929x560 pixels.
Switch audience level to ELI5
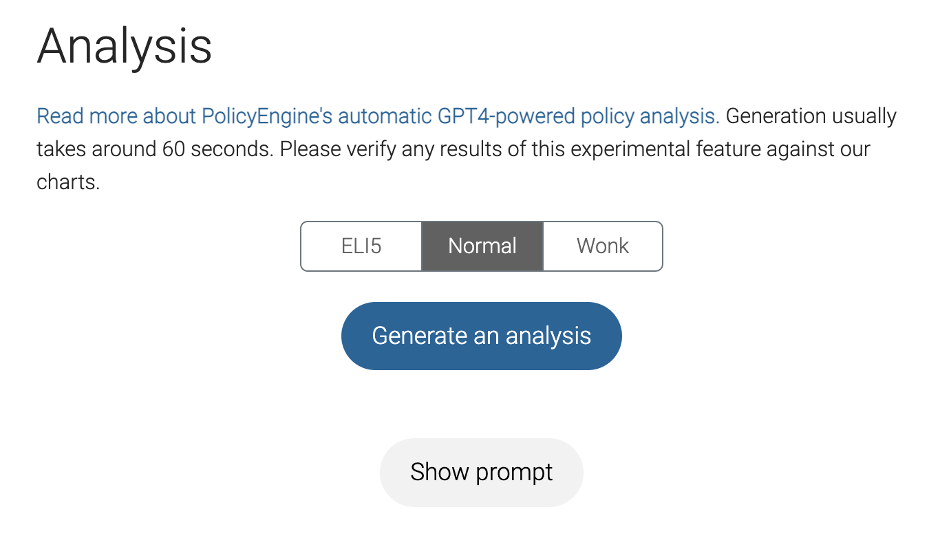pos(361,246)
